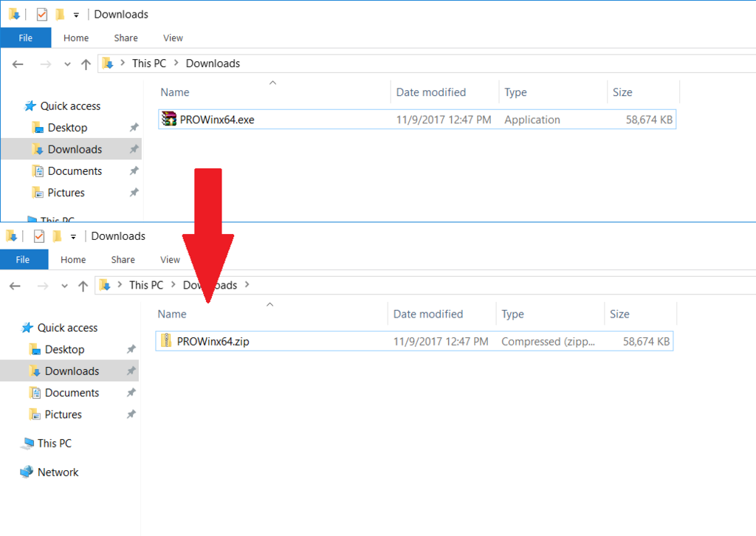Viewport: 756px width, 536px height.
Task: Click 'This PC' breadcrumb in upper address bar
Action: coord(149,63)
